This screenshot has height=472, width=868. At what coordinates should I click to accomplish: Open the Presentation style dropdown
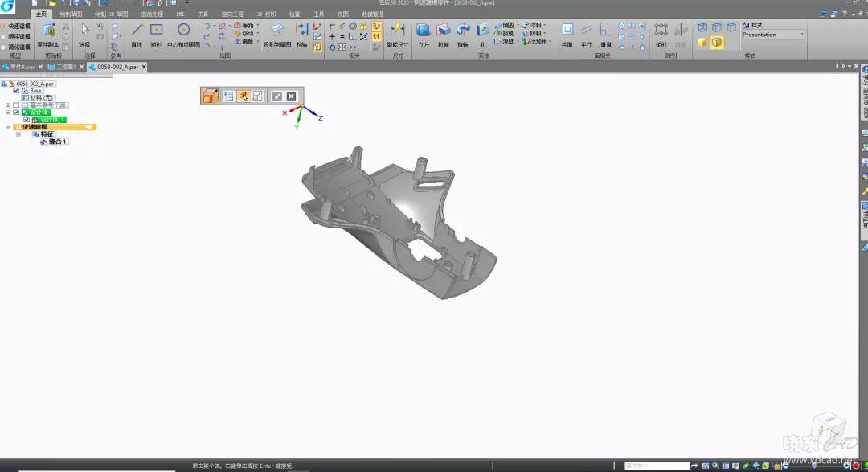(801, 35)
